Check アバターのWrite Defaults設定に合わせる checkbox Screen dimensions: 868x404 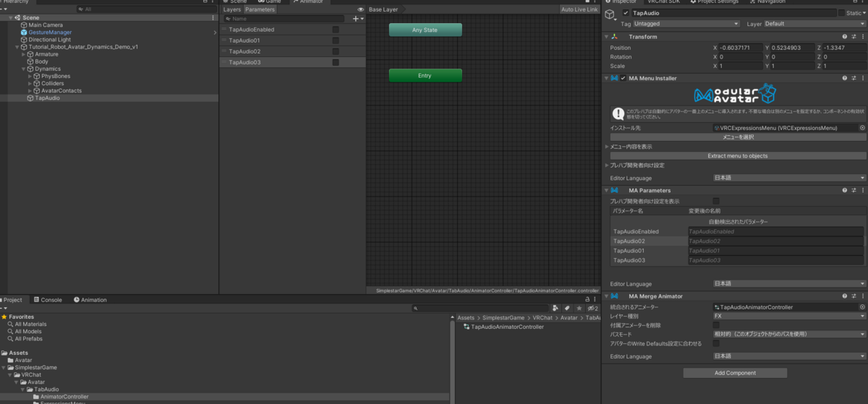(717, 343)
